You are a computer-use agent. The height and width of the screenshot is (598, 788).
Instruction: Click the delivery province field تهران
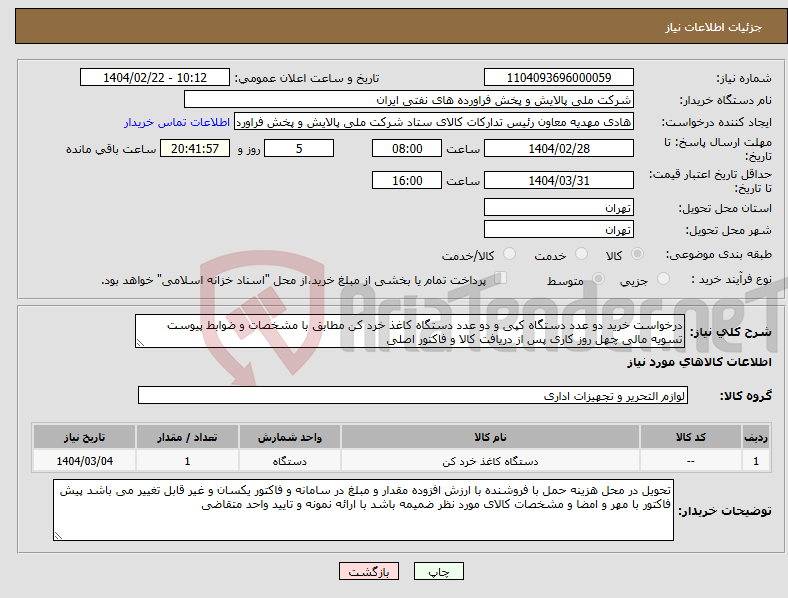[558, 207]
